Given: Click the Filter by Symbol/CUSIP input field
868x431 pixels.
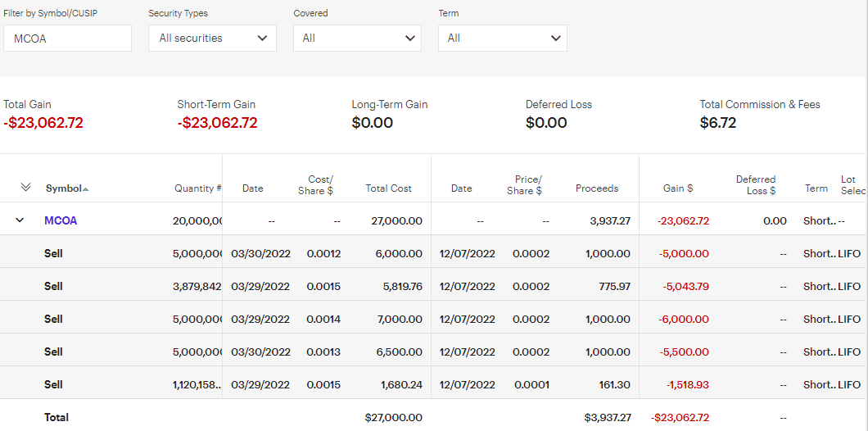Looking at the screenshot, I should [67, 39].
